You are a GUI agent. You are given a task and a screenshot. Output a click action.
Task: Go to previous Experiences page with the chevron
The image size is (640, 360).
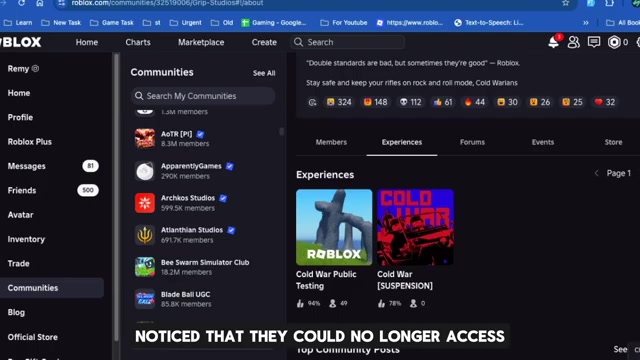point(596,173)
